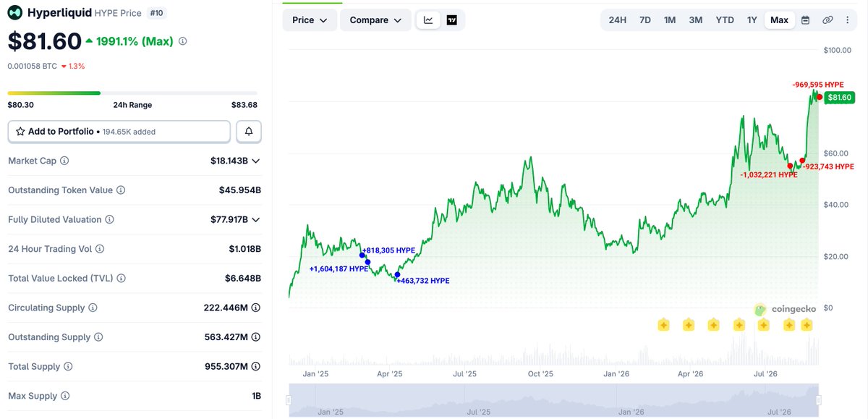Screen dimensions: 868x419
Task: Open info icon beside 955.307M value
Action: pos(256,367)
